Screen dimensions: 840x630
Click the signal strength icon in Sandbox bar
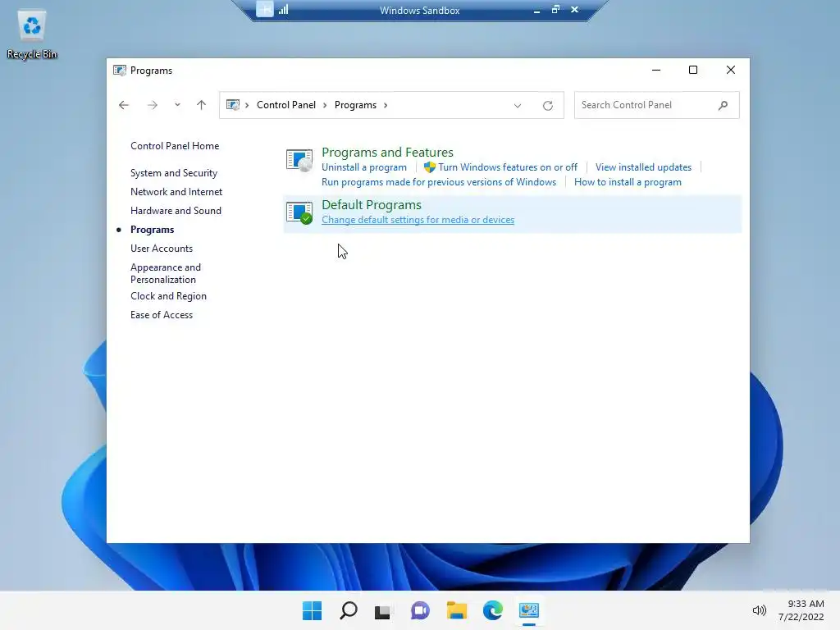tap(283, 9)
